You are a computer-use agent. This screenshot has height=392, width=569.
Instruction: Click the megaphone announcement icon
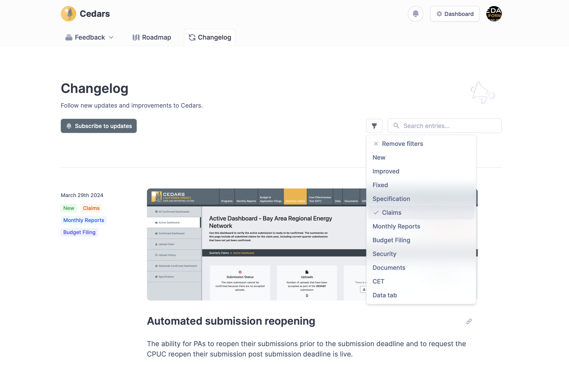(x=482, y=93)
